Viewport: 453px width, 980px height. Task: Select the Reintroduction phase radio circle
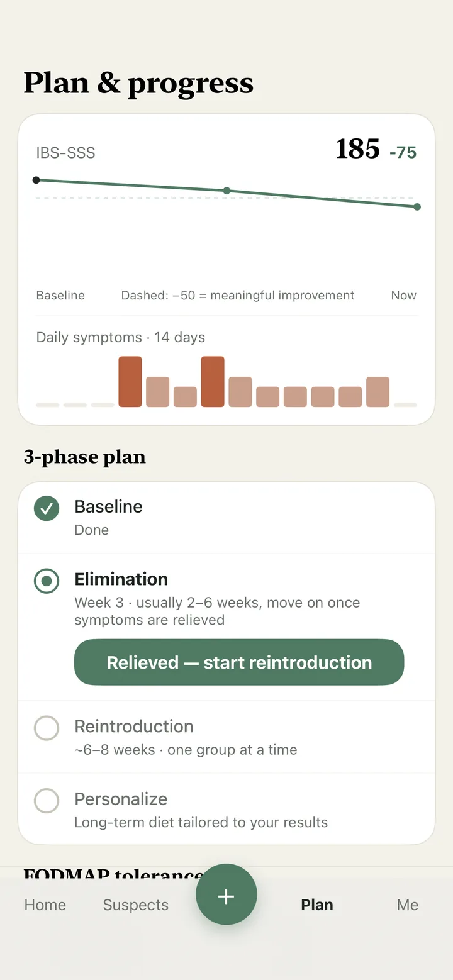(47, 728)
